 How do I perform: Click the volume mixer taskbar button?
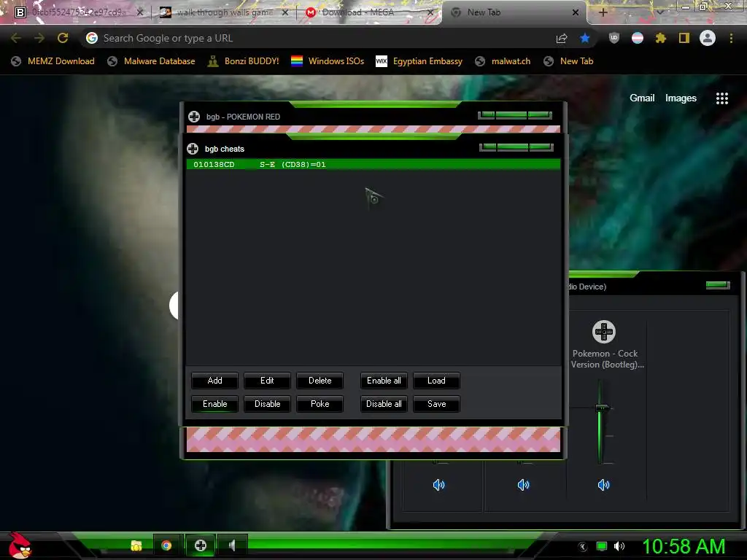[x=233, y=545]
